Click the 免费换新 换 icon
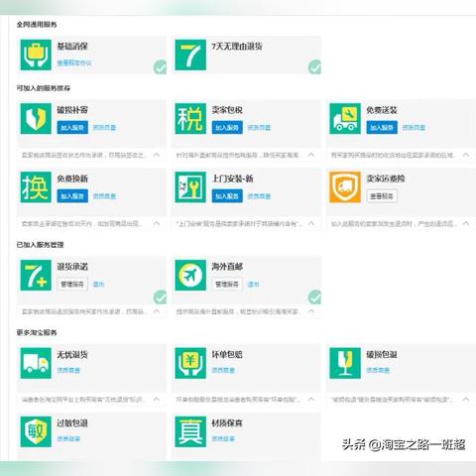476x476 pixels. coord(36,187)
